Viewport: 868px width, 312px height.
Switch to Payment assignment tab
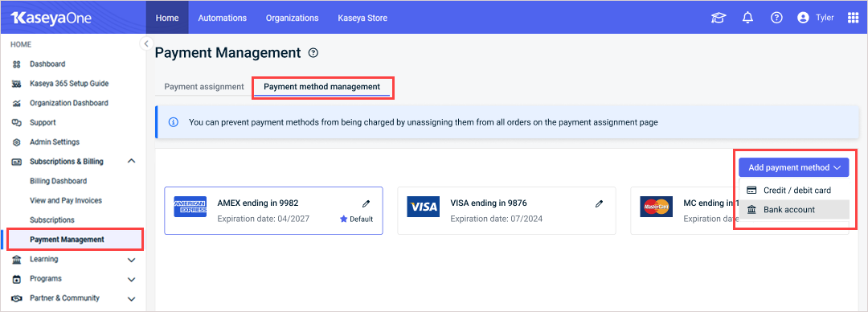pyautogui.click(x=204, y=87)
